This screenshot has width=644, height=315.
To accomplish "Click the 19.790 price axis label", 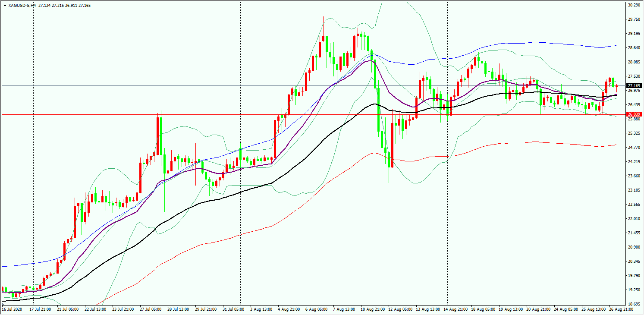I will [634, 276].
